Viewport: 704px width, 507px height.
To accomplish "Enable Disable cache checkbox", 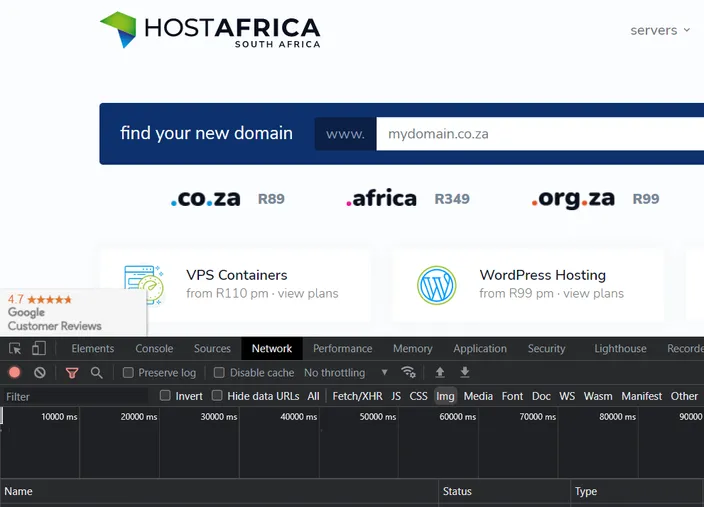I will coord(219,373).
